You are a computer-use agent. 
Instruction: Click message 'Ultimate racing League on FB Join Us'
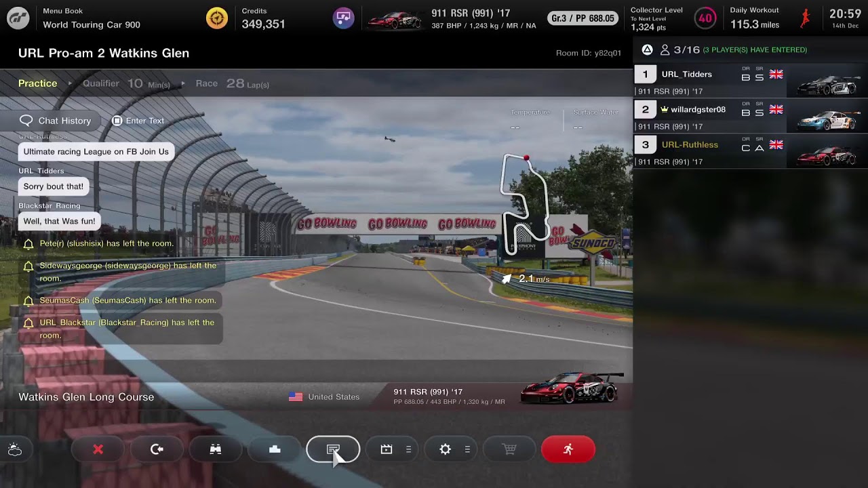point(96,152)
